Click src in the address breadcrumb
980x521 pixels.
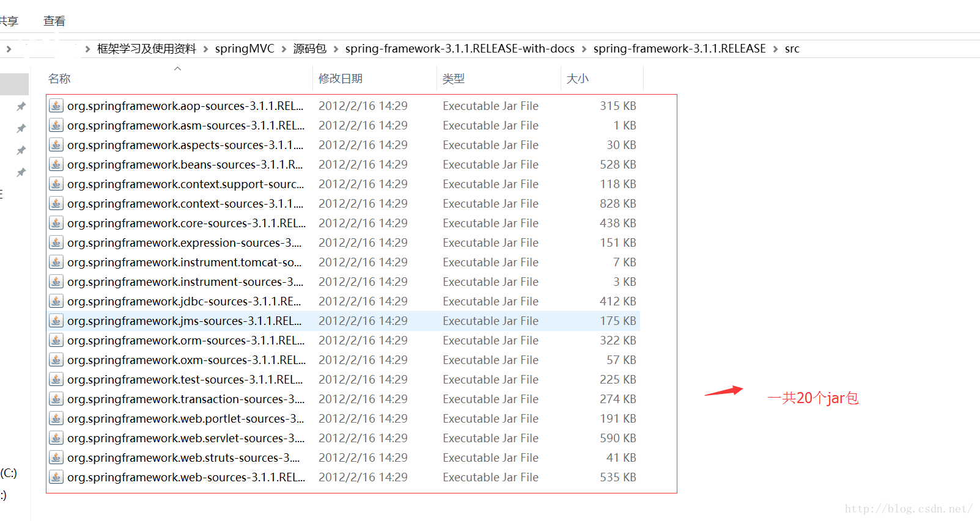click(792, 49)
